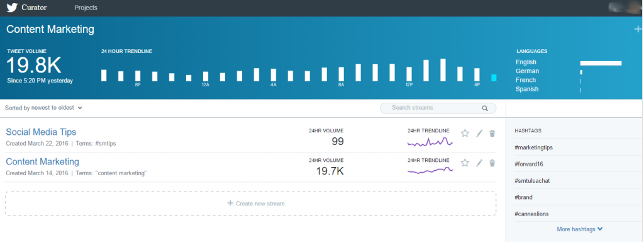Viewport: 644px width, 242px height.
Task: Delete Content Marketing stream using trash icon
Action: [x=492, y=163]
